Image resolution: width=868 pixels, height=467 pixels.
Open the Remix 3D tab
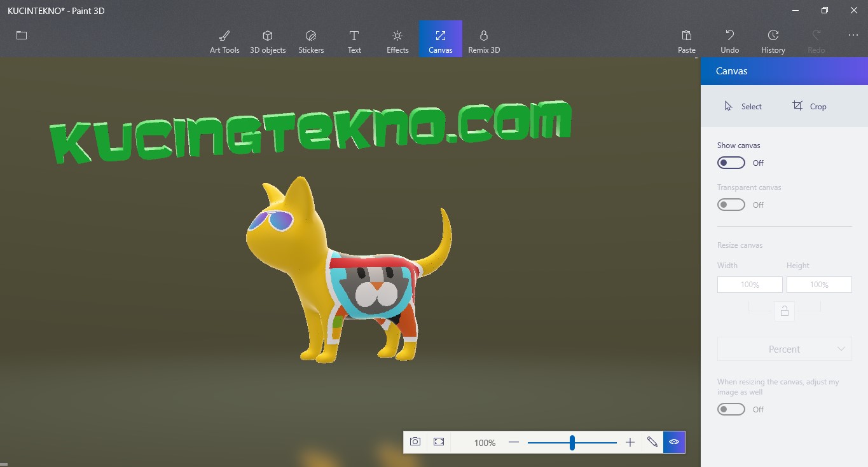(x=483, y=39)
